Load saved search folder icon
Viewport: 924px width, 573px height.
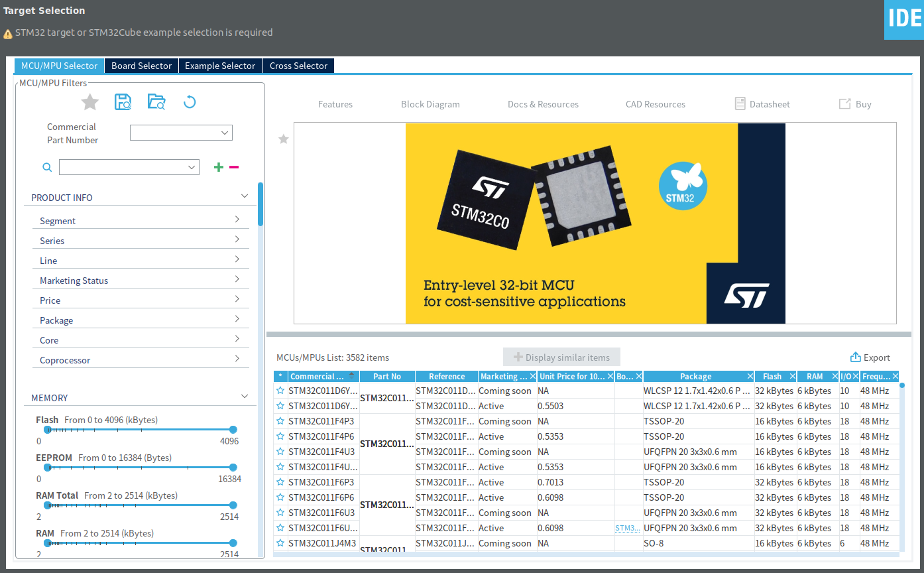[x=156, y=102]
